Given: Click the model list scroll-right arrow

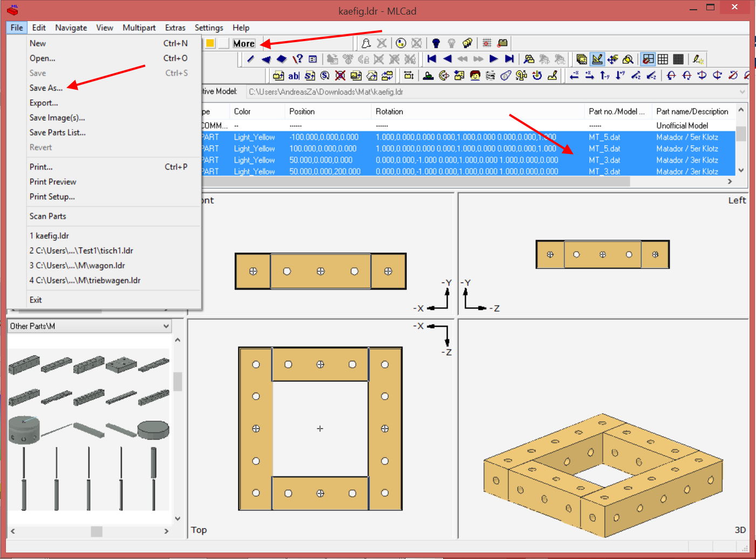Looking at the screenshot, I should pyautogui.click(x=730, y=181).
